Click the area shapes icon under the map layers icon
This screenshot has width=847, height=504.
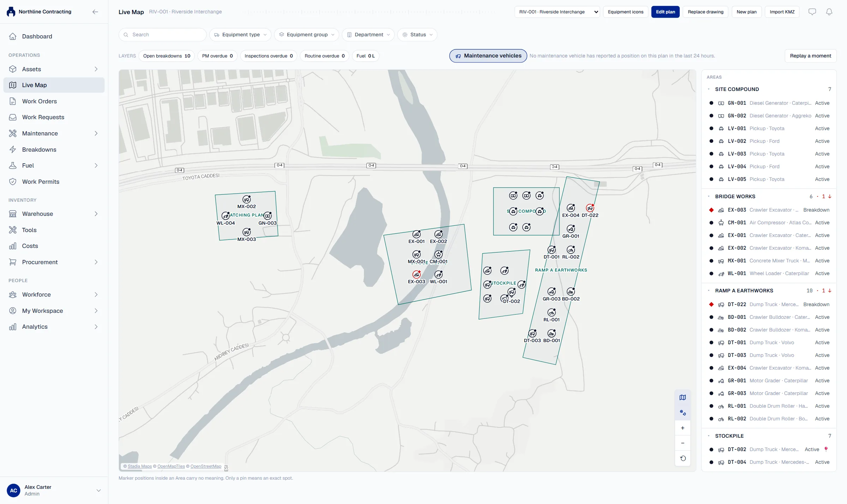(x=683, y=413)
